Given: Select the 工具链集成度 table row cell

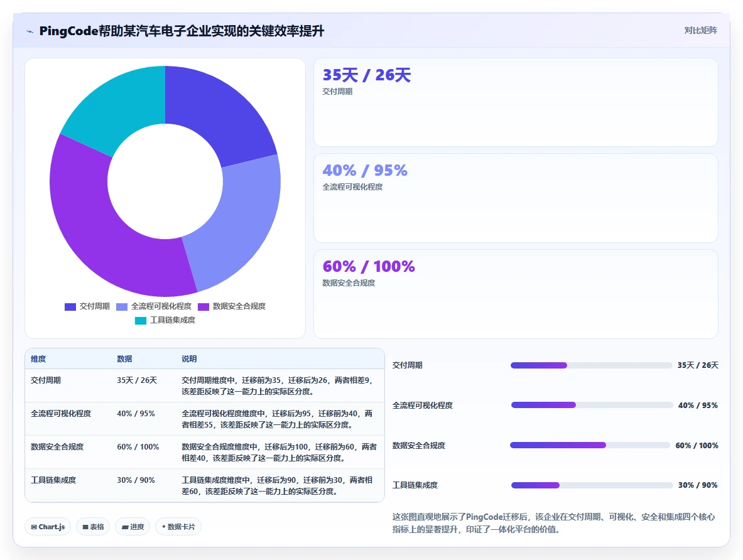Looking at the screenshot, I should click(x=53, y=480).
